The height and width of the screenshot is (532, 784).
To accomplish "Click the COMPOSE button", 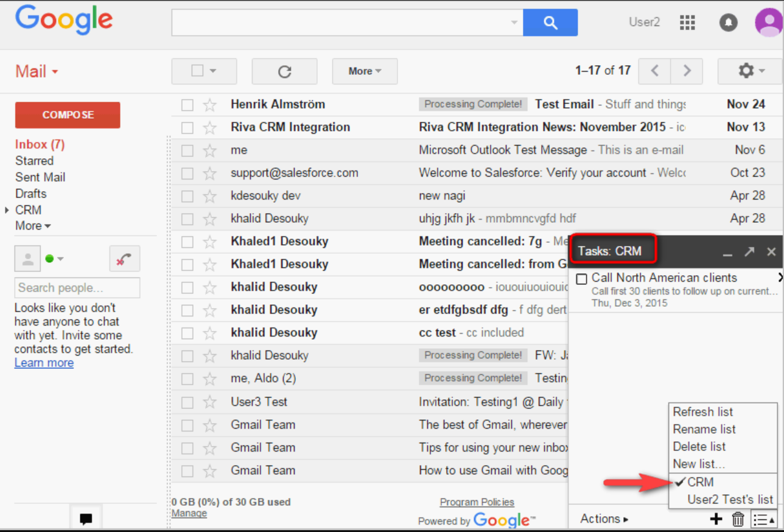I will click(68, 115).
